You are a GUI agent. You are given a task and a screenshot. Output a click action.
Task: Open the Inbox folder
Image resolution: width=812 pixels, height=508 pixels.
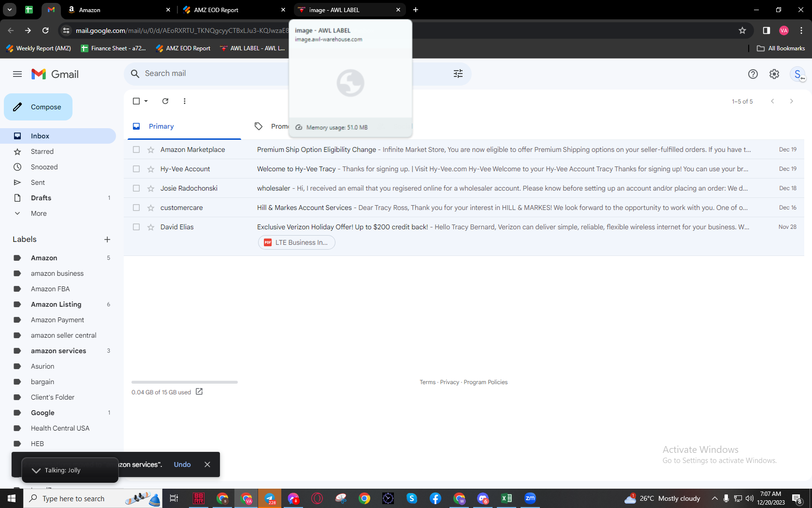[x=58, y=136]
